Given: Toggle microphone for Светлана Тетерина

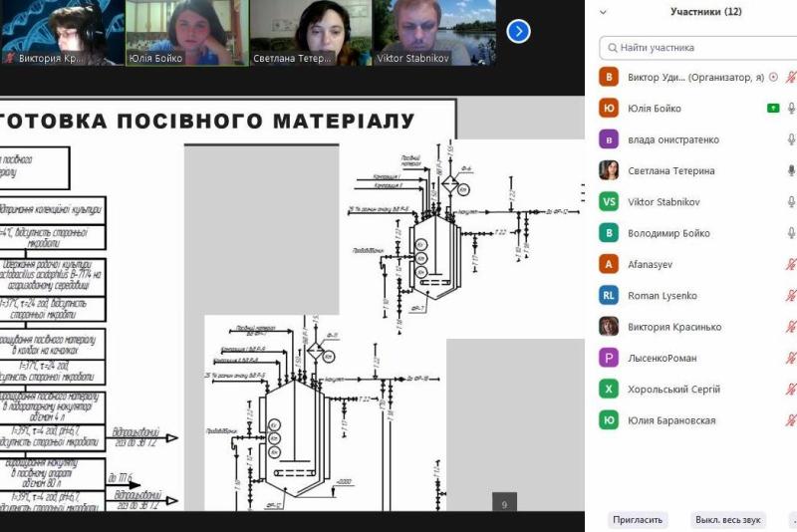Looking at the screenshot, I should pyautogui.click(x=791, y=170).
